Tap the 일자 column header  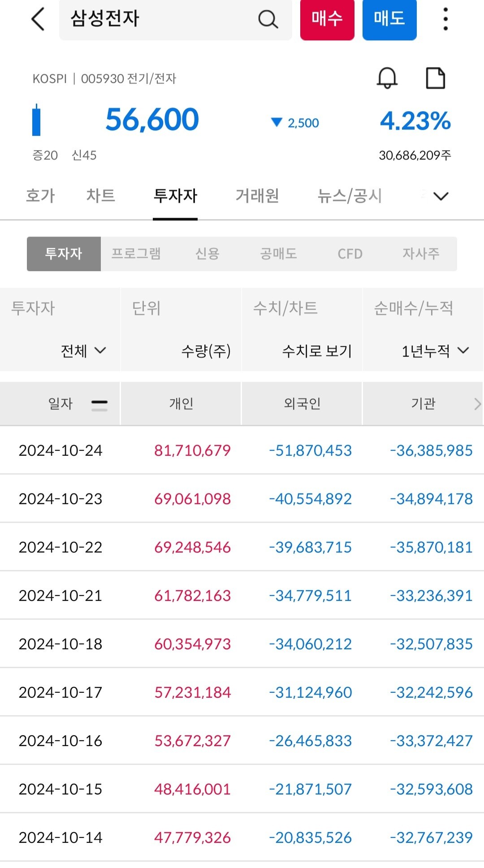pos(60,404)
